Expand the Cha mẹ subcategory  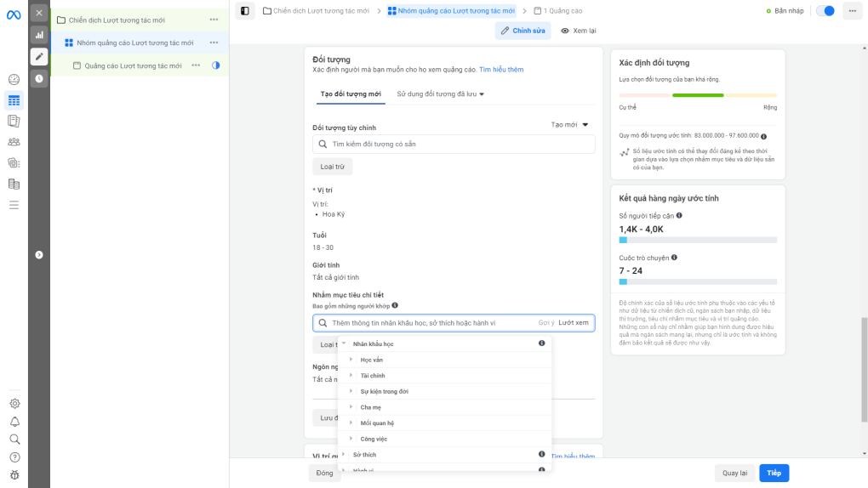351,406
